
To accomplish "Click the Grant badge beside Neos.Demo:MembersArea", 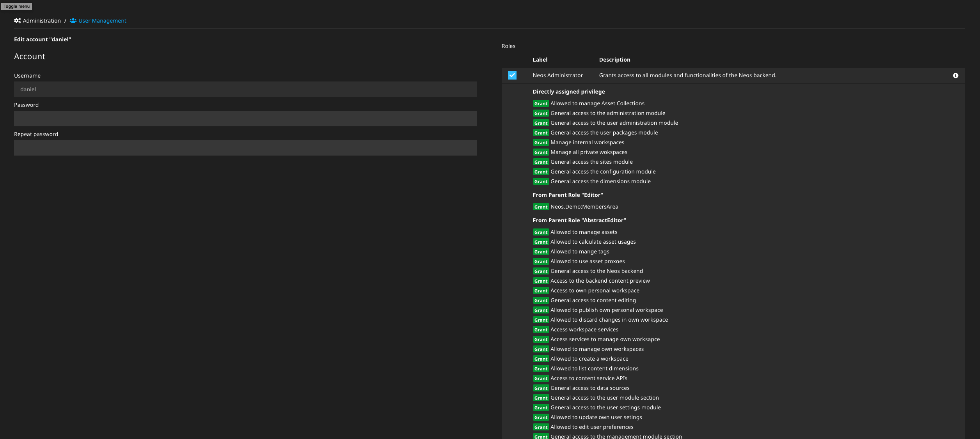I will pos(541,207).
